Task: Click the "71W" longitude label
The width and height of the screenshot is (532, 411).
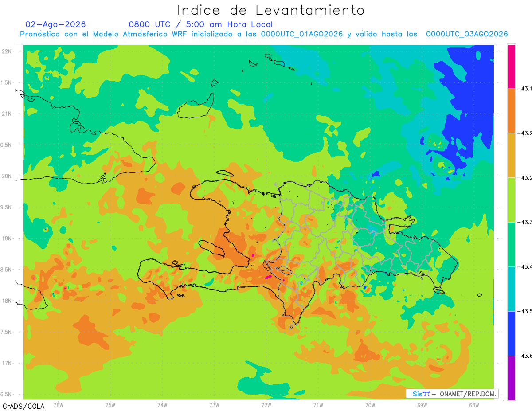Action: [x=318, y=405]
